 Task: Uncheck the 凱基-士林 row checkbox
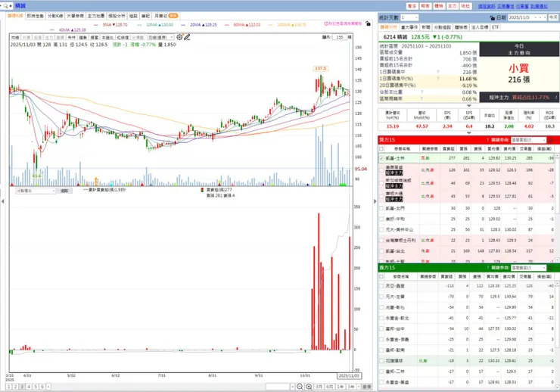coord(381,158)
